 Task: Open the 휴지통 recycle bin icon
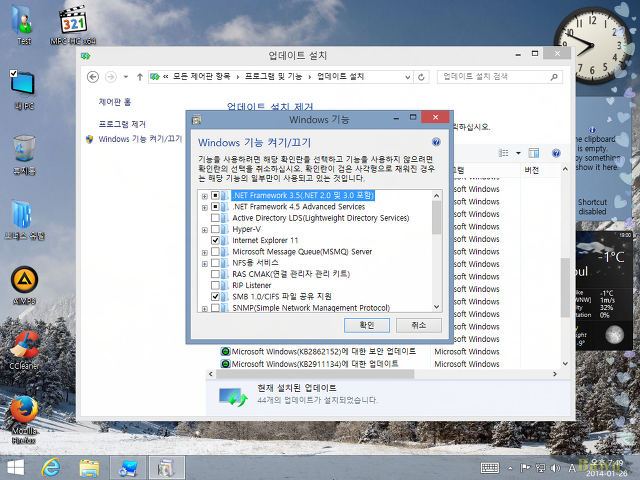pos(24,155)
